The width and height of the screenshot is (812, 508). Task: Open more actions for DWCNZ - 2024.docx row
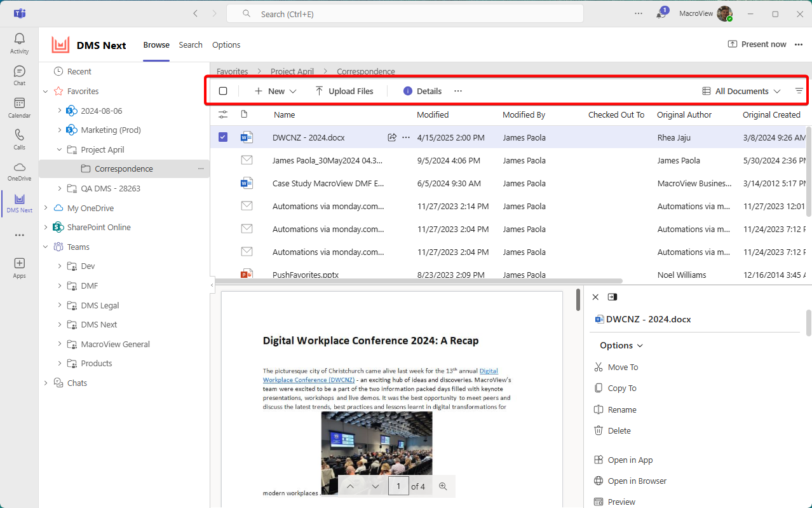406,137
